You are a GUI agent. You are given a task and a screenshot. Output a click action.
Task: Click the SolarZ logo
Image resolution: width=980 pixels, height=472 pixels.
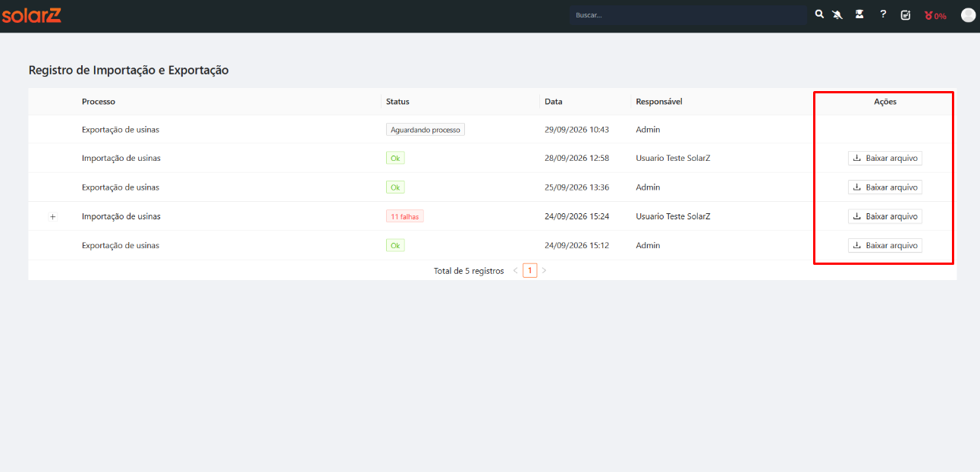[x=32, y=15]
